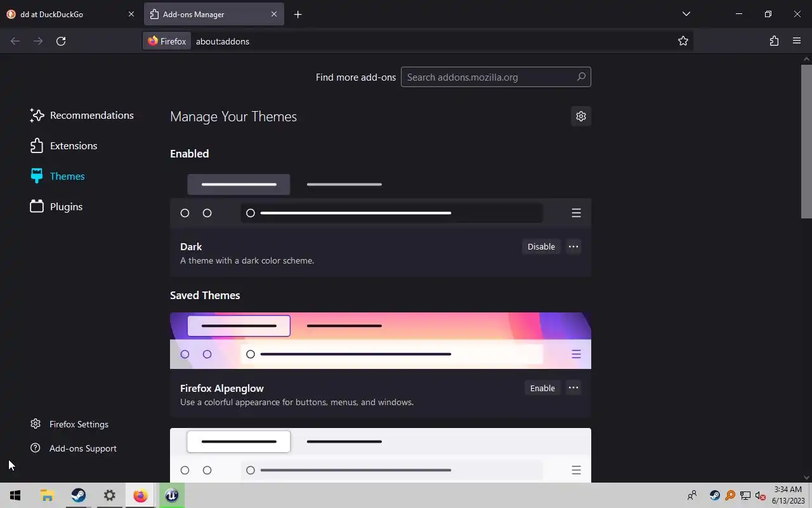812x508 pixels.
Task: Open network status tray icon
Action: pos(745,495)
